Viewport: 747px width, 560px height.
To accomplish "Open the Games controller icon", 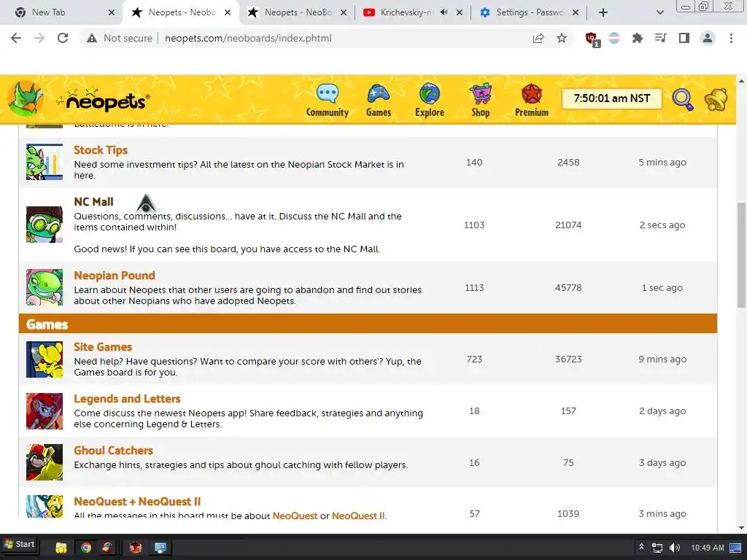I will tap(379, 93).
